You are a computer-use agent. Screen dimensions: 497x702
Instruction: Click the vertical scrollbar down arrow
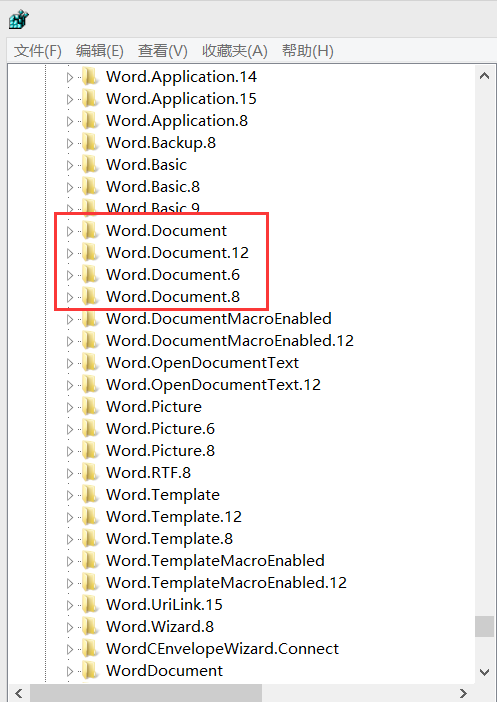(x=484, y=672)
